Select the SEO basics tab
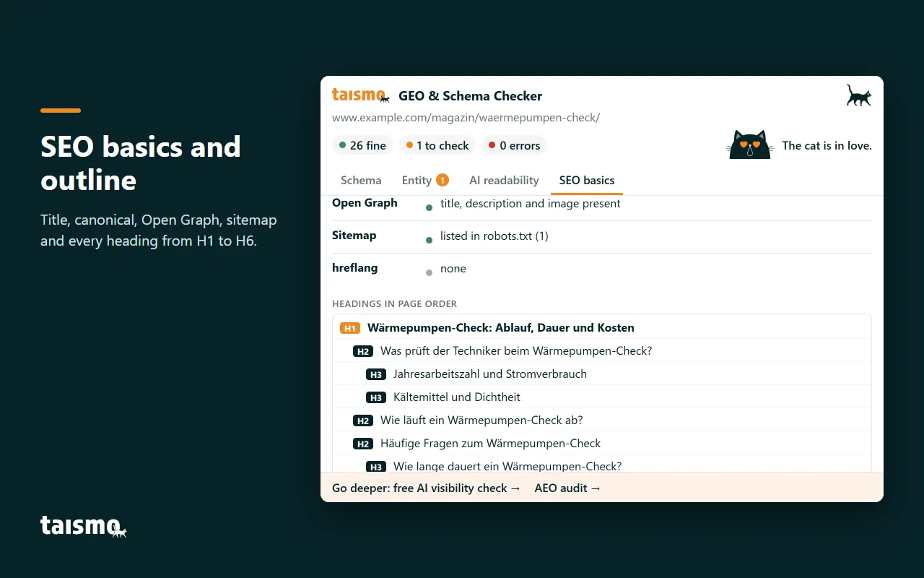This screenshot has height=578, width=924. click(587, 180)
